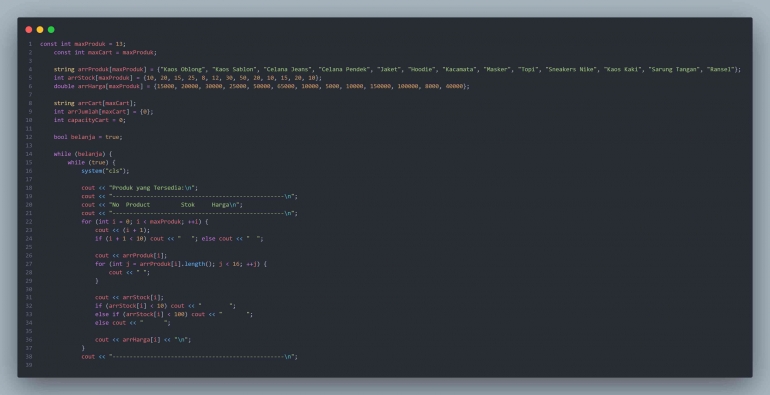Click the "Sarung Tangan" string literal
Viewport: 770px width, 395px height.
point(673,69)
